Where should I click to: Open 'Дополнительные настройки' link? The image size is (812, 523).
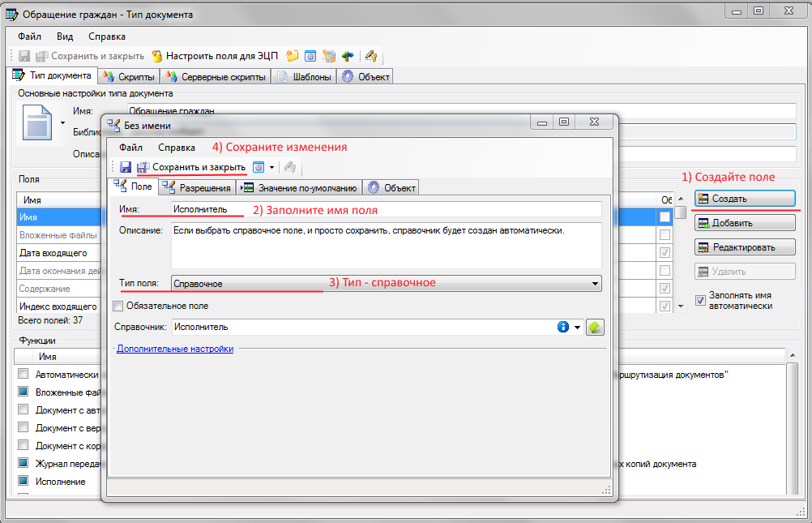point(175,349)
